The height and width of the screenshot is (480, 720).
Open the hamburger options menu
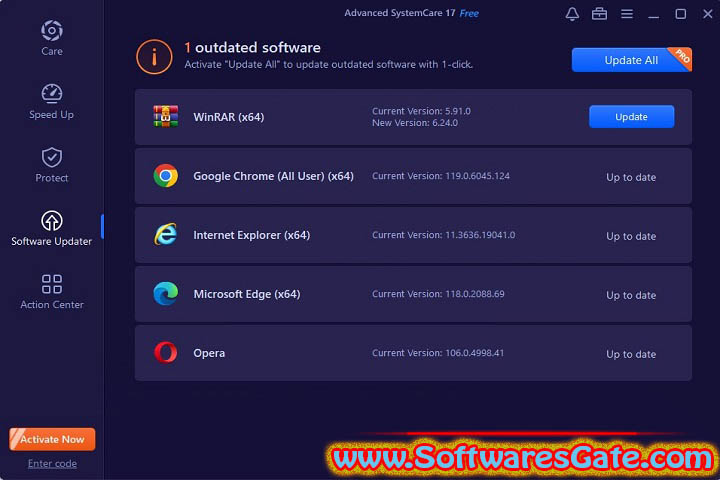point(627,14)
